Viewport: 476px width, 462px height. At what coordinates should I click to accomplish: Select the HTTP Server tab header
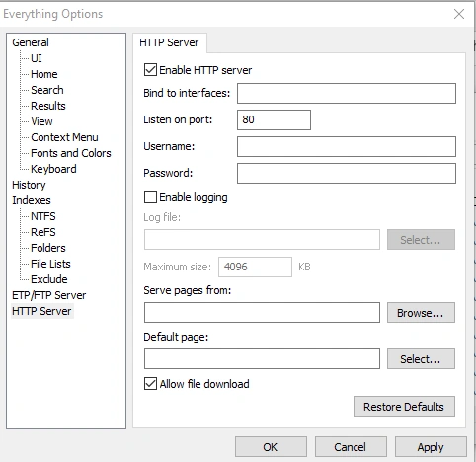(x=169, y=42)
